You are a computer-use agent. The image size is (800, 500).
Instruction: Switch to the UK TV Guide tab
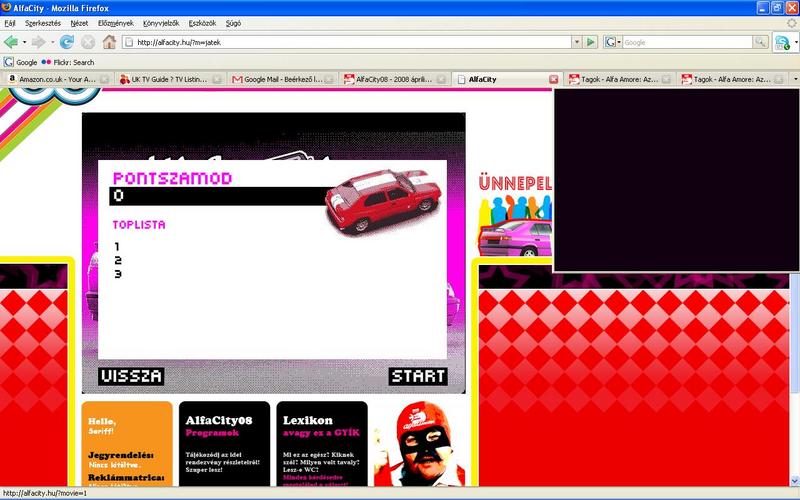click(x=170, y=79)
